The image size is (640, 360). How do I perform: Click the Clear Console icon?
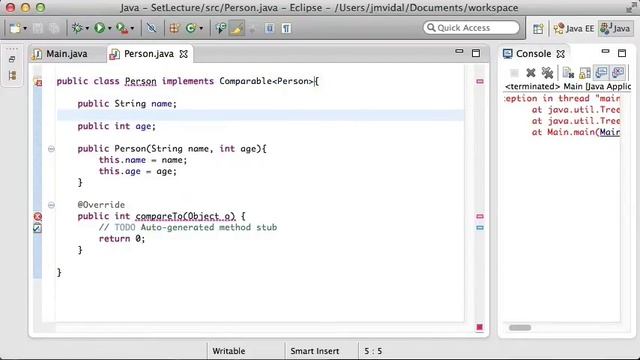click(x=568, y=73)
